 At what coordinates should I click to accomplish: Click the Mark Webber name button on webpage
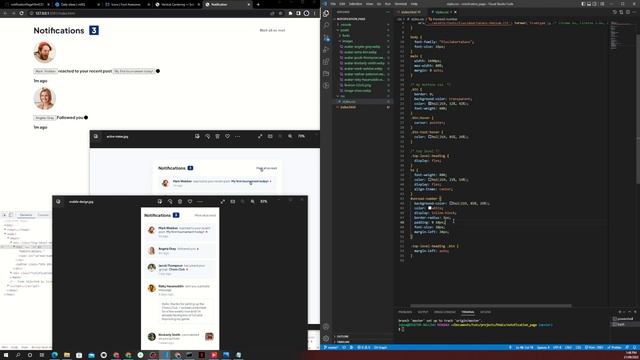[45, 71]
